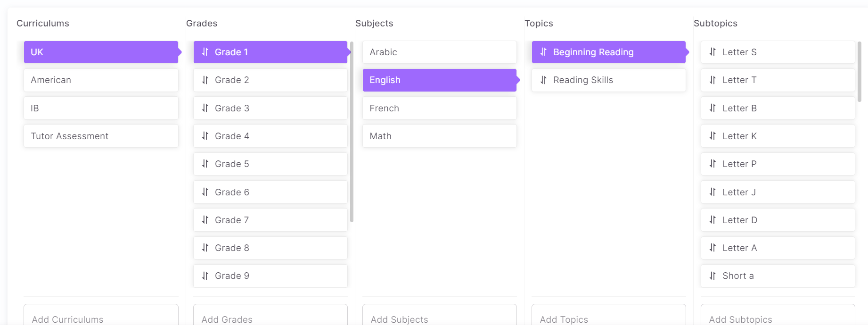Image resolution: width=868 pixels, height=335 pixels.
Task: Click the reorder icon beside Letter K
Action: [x=712, y=136]
